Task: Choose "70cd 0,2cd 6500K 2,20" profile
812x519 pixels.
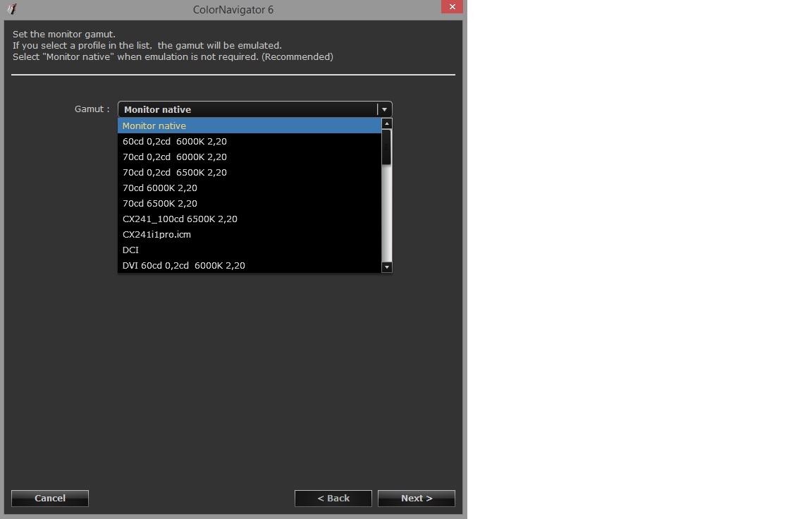Action: [249, 173]
